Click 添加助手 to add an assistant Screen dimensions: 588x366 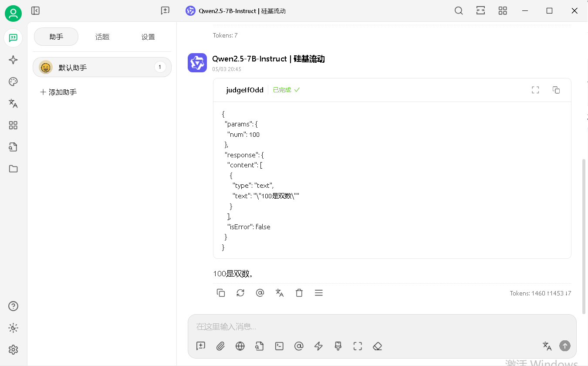tap(58, 92)
